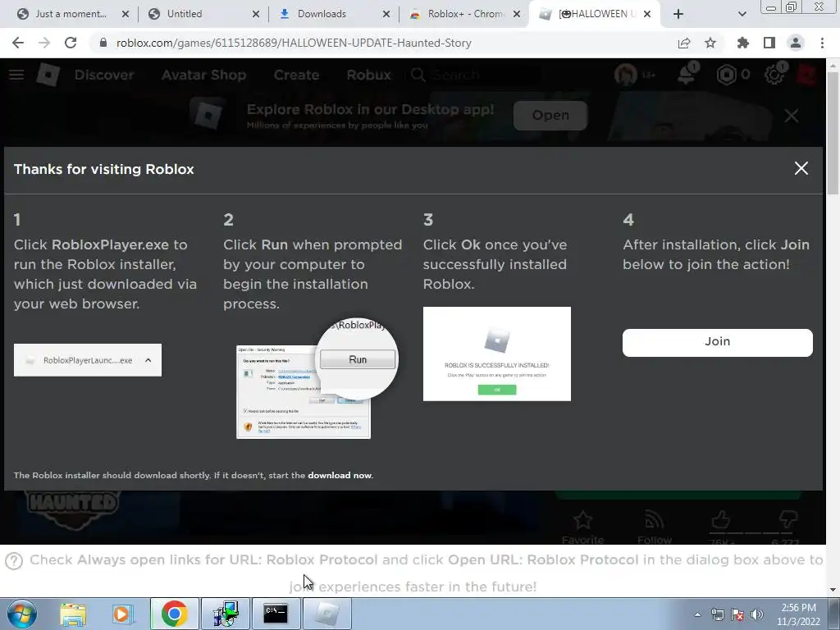The image size is (840, 630).
Task: Open the Roblox settings gear
Action: coord(774,74)
